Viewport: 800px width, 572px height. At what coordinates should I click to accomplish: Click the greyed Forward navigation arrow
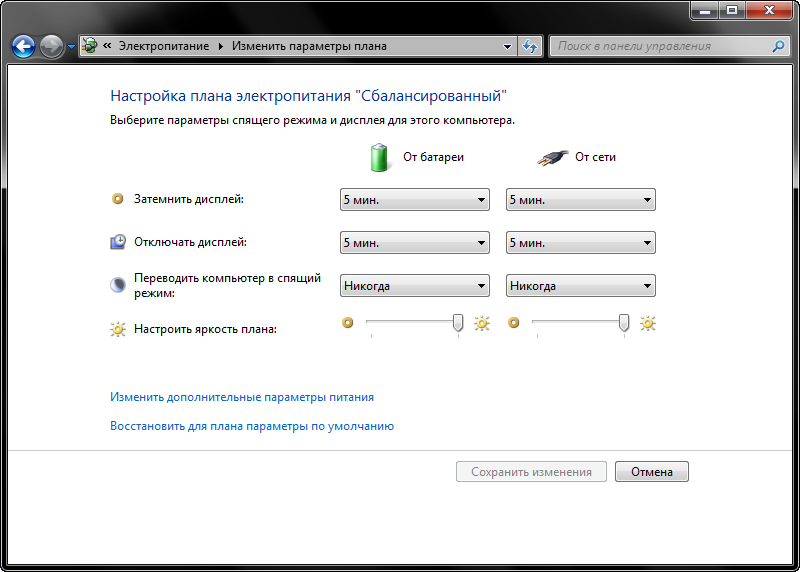point(51,46)
